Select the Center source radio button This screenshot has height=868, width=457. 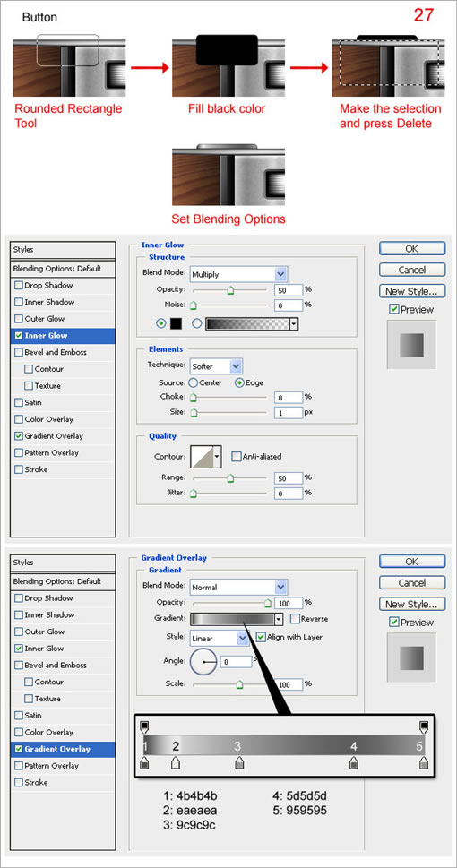194,383
